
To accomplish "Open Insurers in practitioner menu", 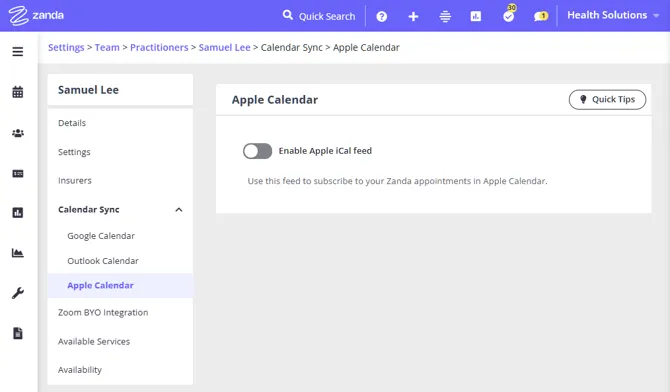I will tap(75, 180).
